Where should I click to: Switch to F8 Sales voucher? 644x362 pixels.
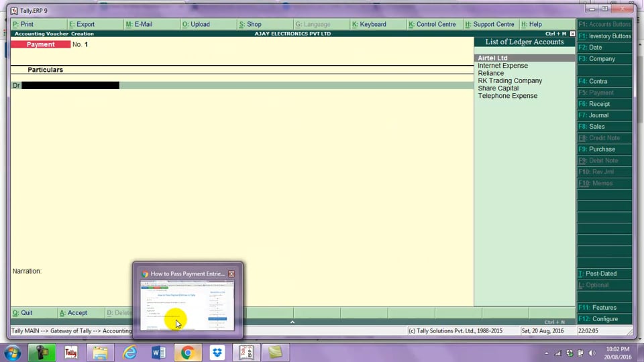point(604,127)
